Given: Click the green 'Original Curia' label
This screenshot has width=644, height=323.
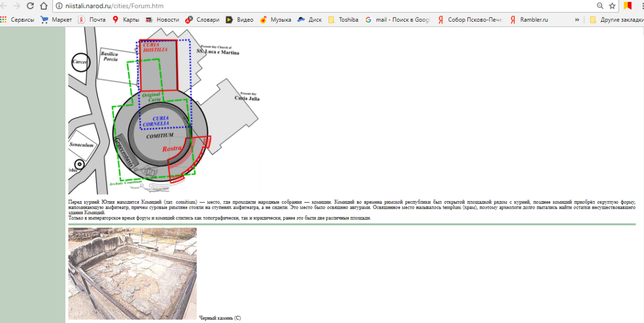Looking at the screenshot, I should coord(151,97).
